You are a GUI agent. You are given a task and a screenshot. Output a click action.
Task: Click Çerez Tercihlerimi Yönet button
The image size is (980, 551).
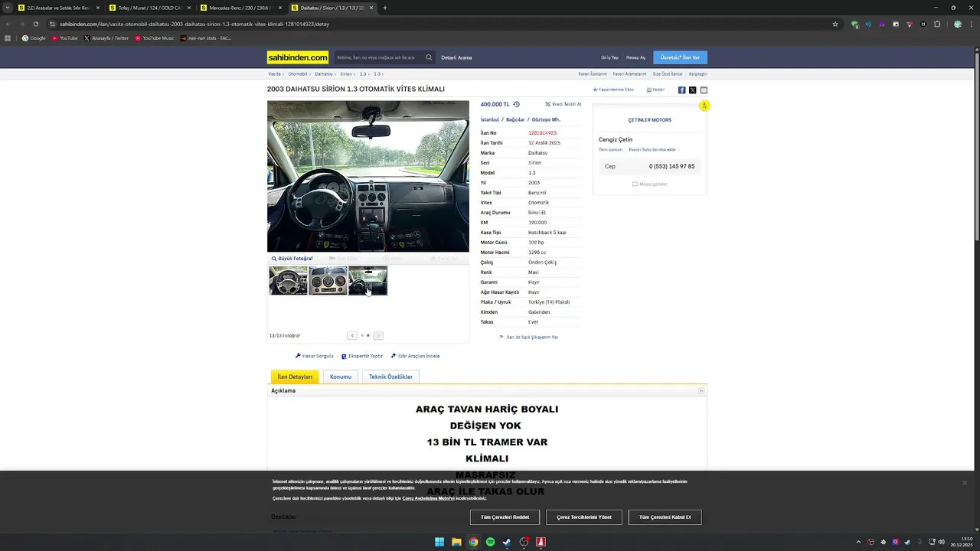[584, 517]
